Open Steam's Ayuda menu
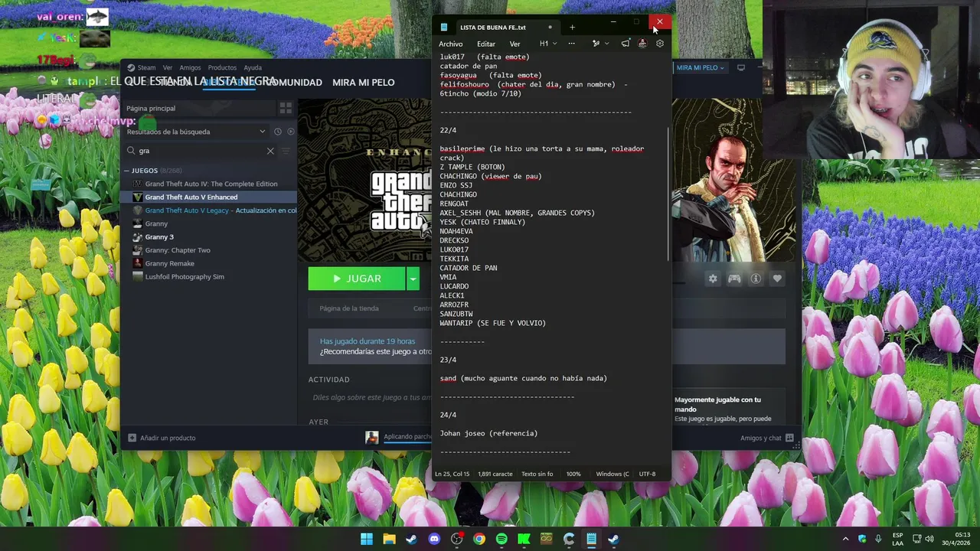 (253, 67)
